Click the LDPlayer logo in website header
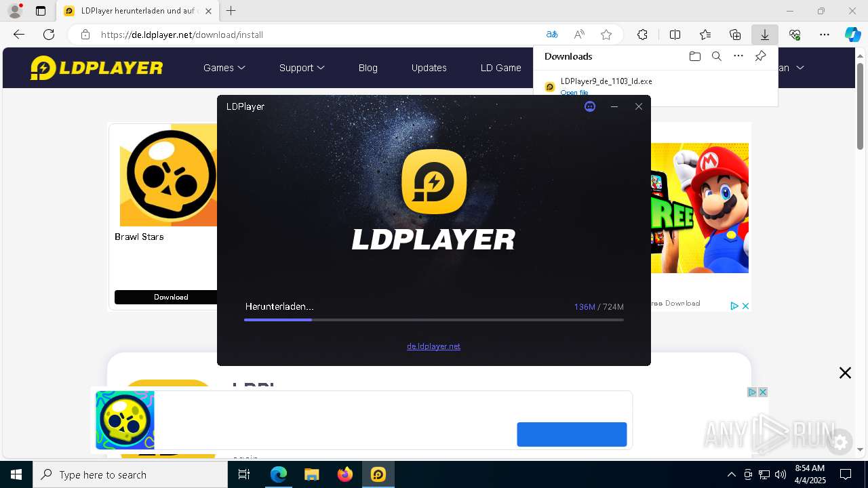Viewport: 868px width, 488px height. point(97,68)
